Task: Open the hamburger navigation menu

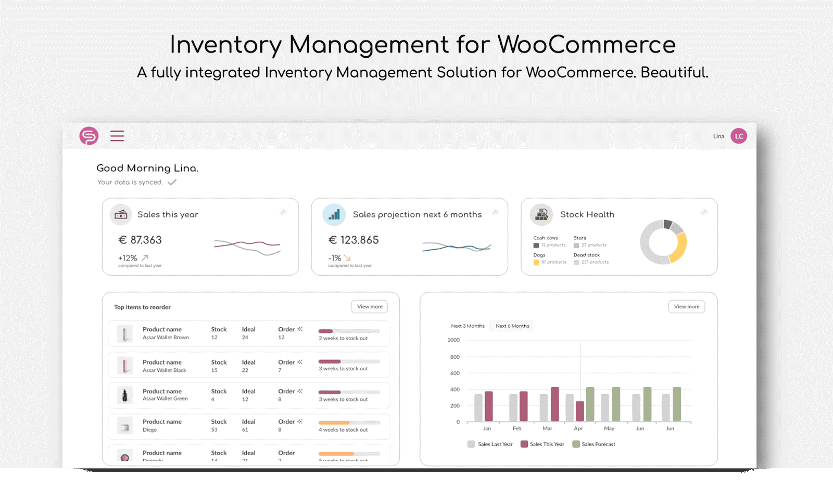Action: tap(117, 136)
